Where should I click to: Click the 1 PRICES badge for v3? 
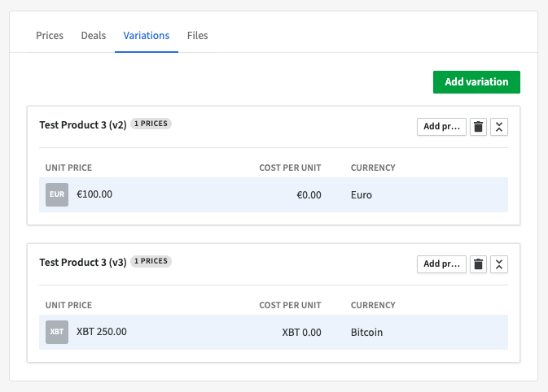pos(151,261)
